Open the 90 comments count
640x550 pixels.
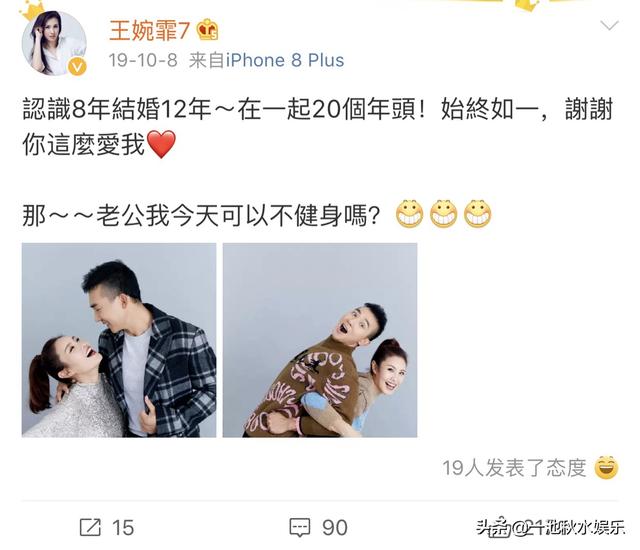pos(335,528)
